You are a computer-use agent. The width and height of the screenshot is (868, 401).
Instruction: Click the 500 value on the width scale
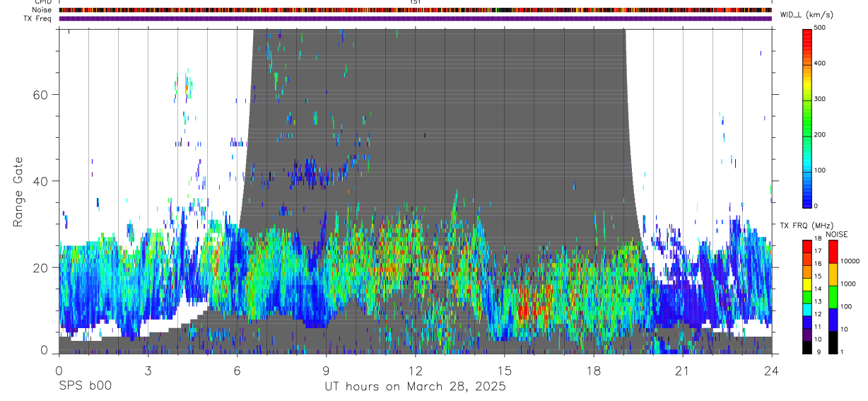(x=821, y=28)
